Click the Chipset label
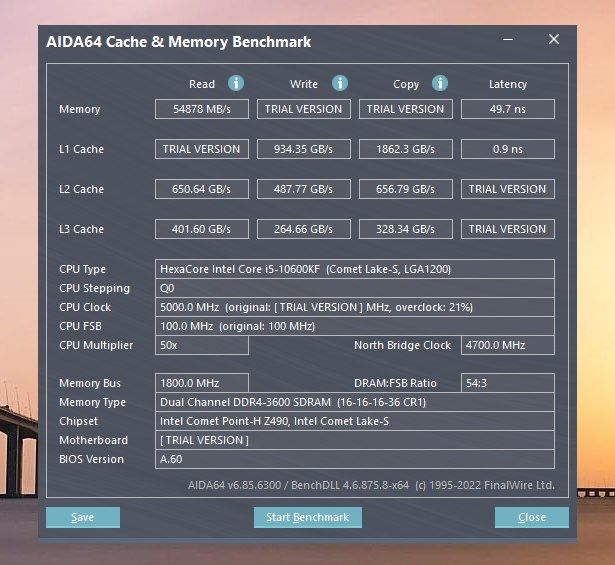 pos(78,421)
